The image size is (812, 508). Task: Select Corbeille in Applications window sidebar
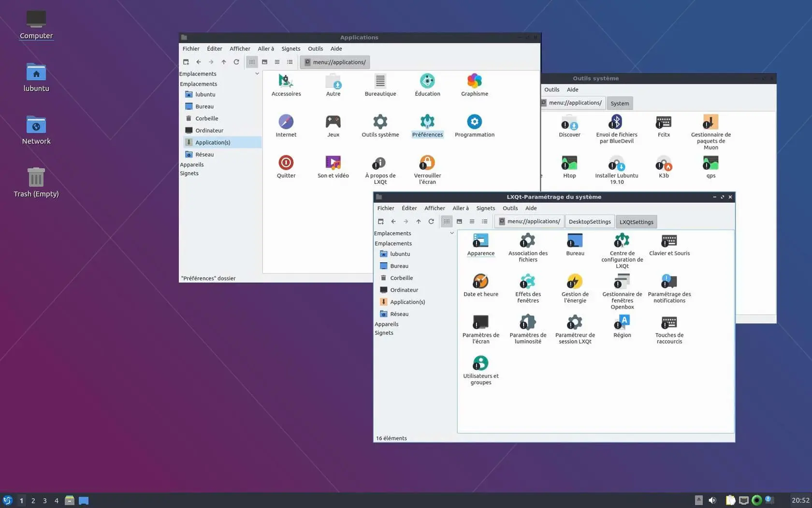click(207, 119)
